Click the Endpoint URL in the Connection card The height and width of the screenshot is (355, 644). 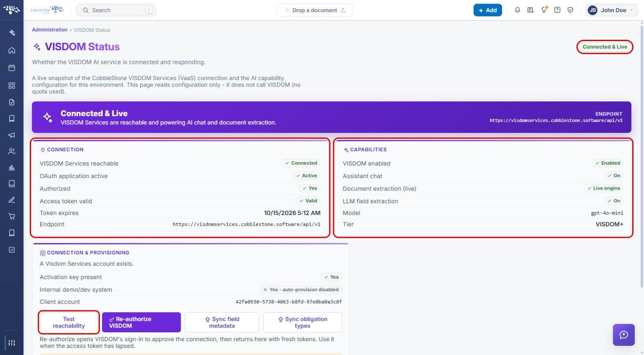pyautogui.click(x=246, y=224)
